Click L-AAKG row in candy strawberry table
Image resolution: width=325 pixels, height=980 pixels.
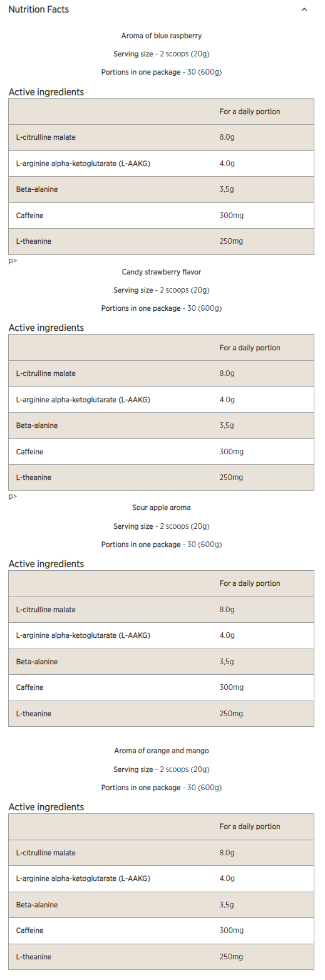coord(161,400)
